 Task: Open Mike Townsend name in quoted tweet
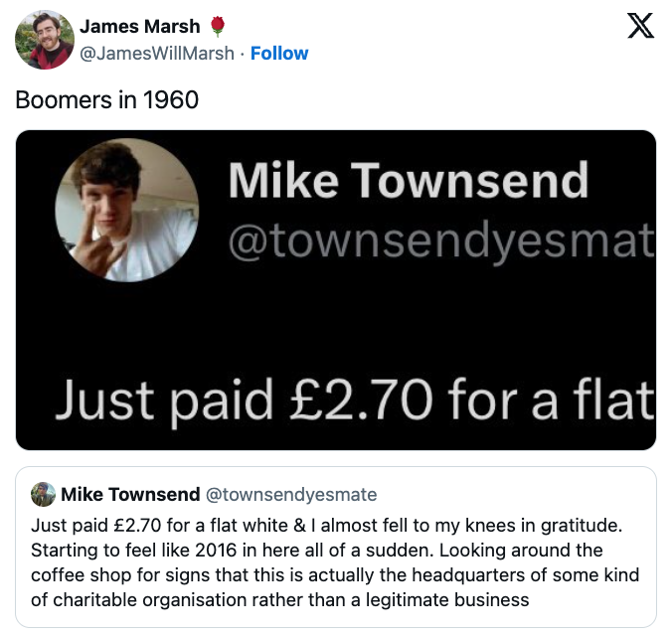[128, 495]
